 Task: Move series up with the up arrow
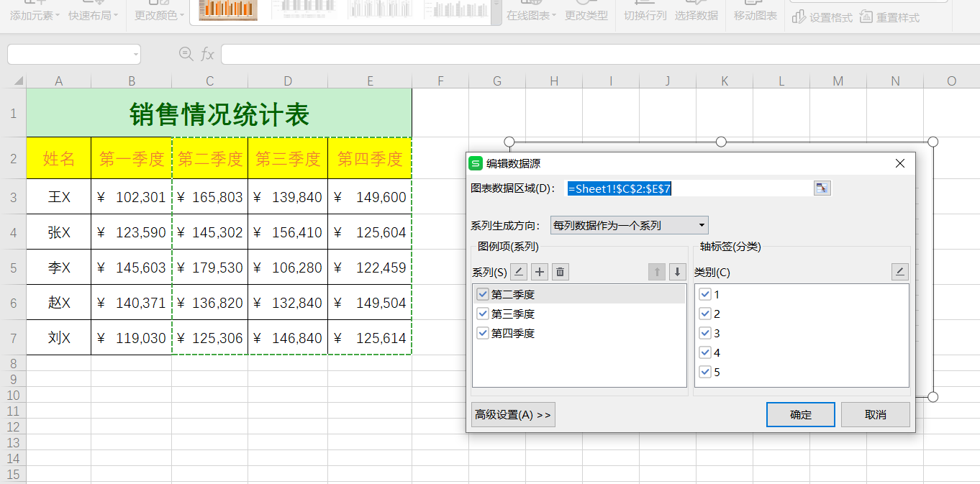click(656, 272)
